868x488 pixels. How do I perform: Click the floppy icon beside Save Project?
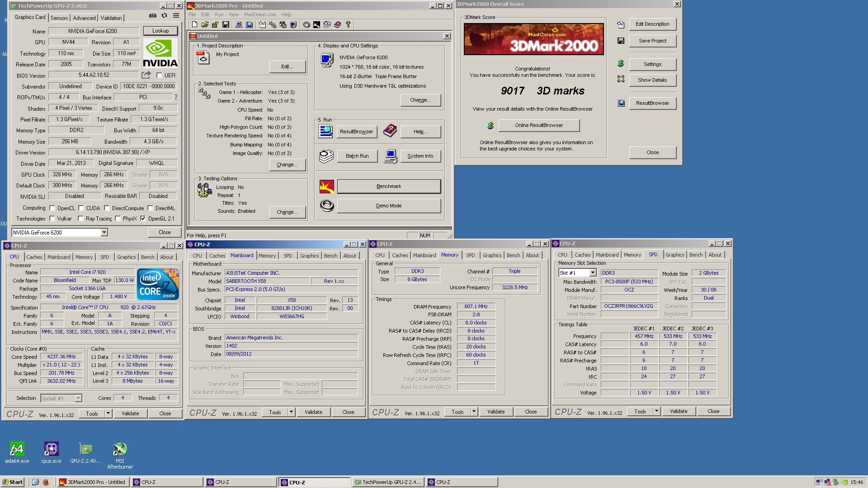pyautogui.click(x=621, y=41)
